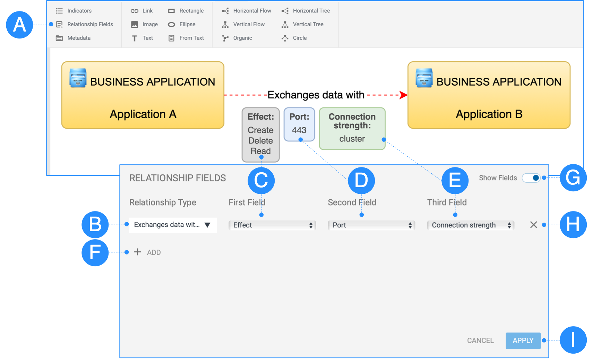This screenshot has width=593, height=364.
Task: Select the Exchanges data with connector label
Action: click(316, 95)
